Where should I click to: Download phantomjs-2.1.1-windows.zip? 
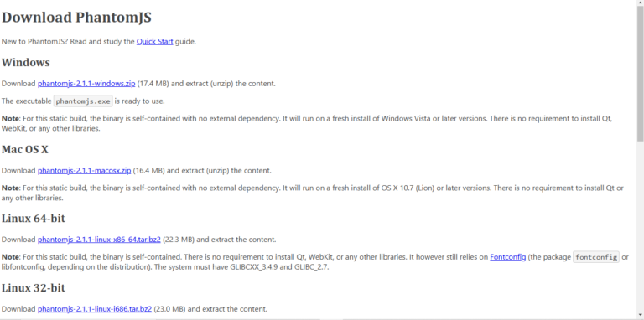click(x=86, y=83)
